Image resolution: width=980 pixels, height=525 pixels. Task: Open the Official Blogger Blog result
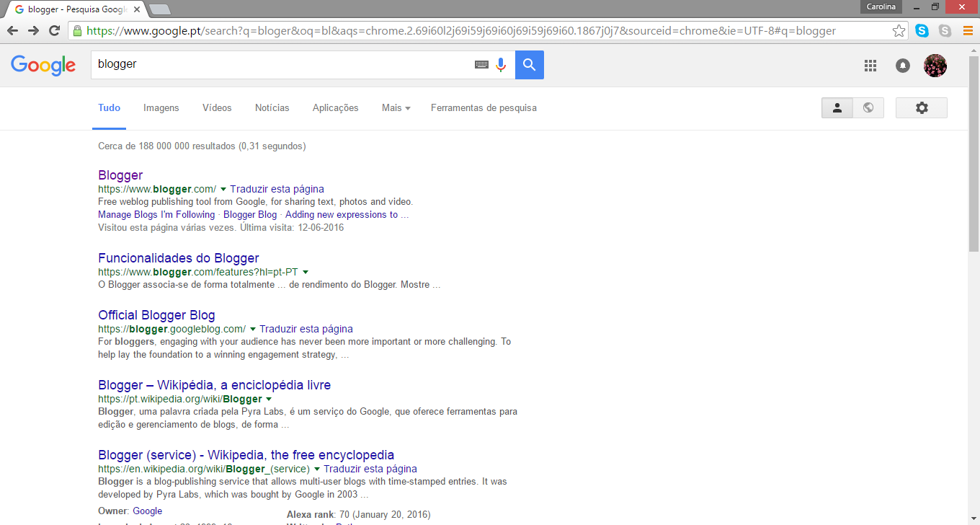tap(156, 315)
